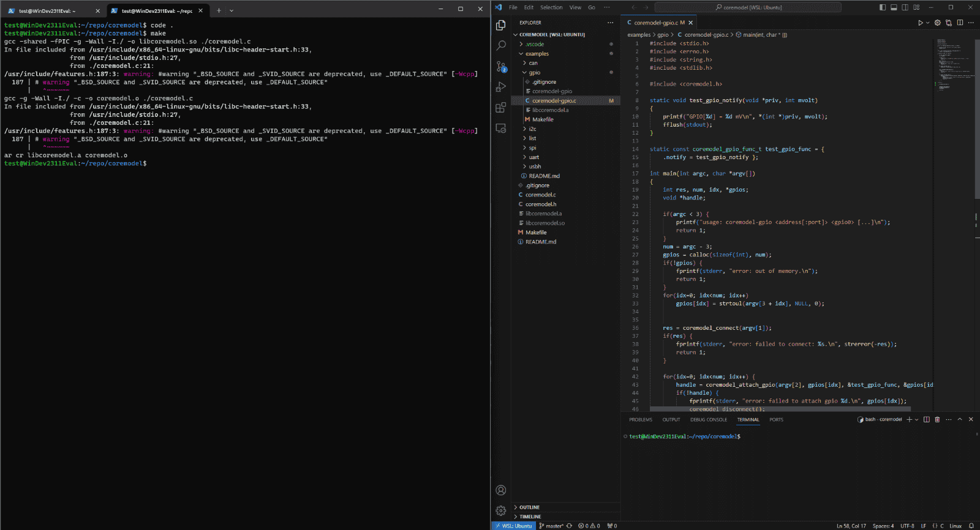Open the new terminal launch profile dropdown
980x530 pixels.
(917, 420)
